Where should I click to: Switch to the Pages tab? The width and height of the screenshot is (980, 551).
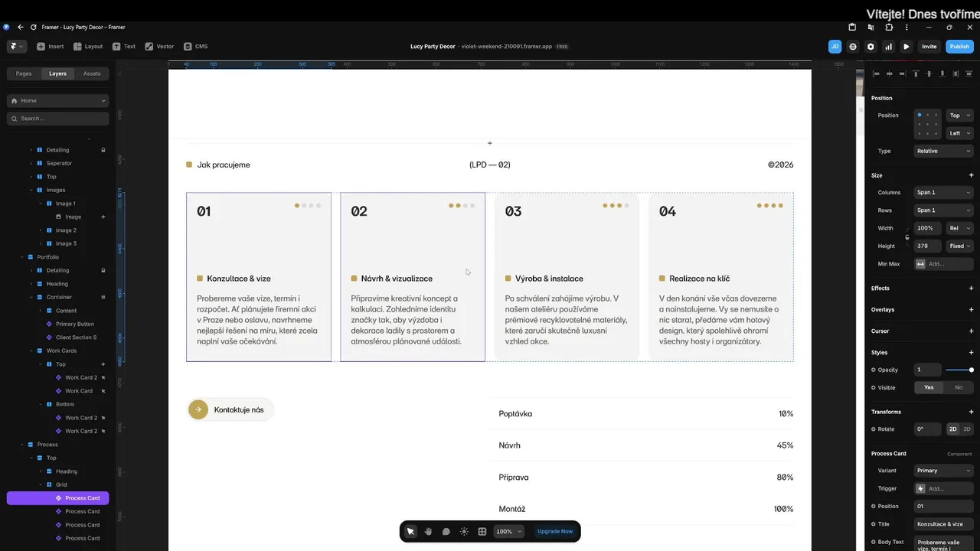point(24,73)
